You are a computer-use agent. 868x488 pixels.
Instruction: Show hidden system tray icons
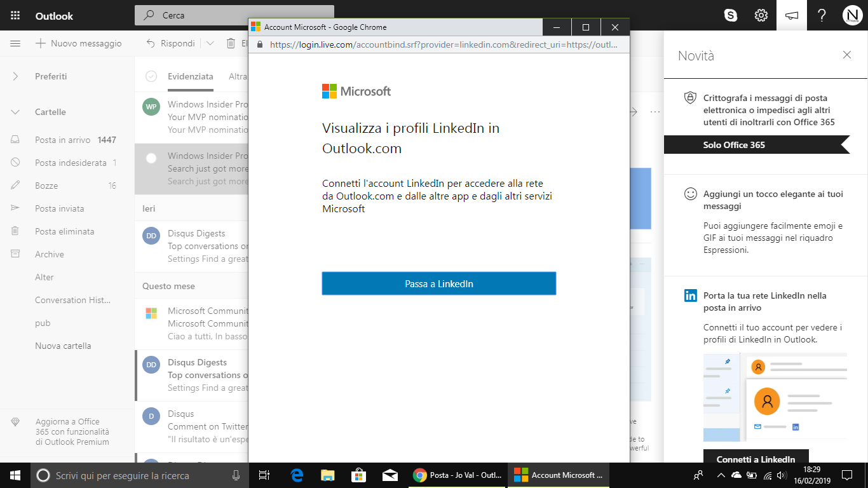[721, 475]
